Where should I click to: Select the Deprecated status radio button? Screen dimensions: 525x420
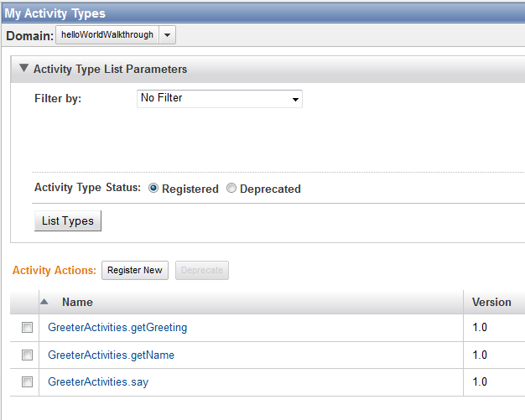[231, 189]
